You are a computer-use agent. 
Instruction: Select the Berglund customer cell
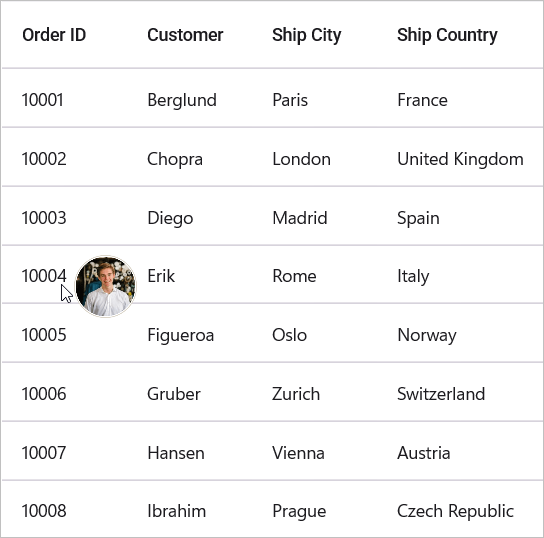pos(182,100)
